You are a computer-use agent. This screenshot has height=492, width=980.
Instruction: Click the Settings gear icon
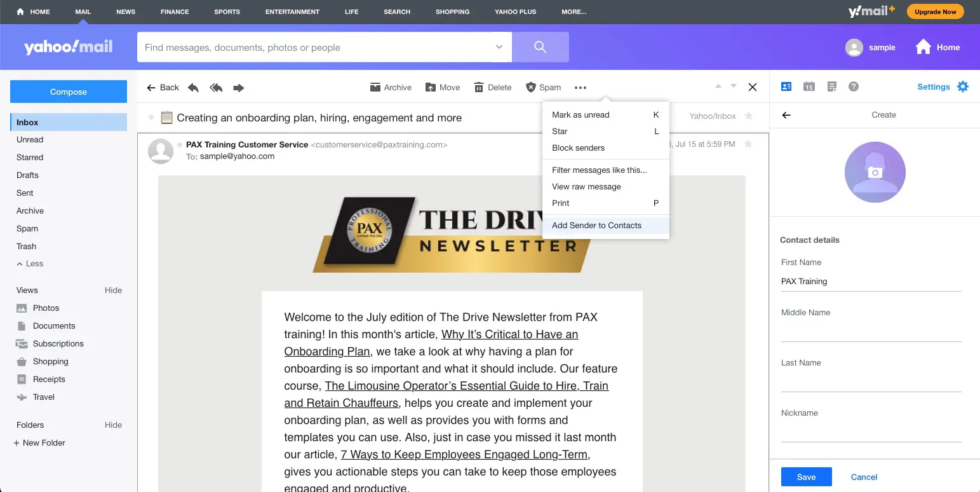963,87
